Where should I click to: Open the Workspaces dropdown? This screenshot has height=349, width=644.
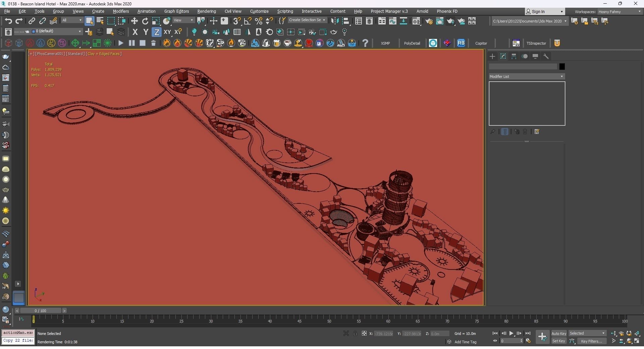pos(619,12)
